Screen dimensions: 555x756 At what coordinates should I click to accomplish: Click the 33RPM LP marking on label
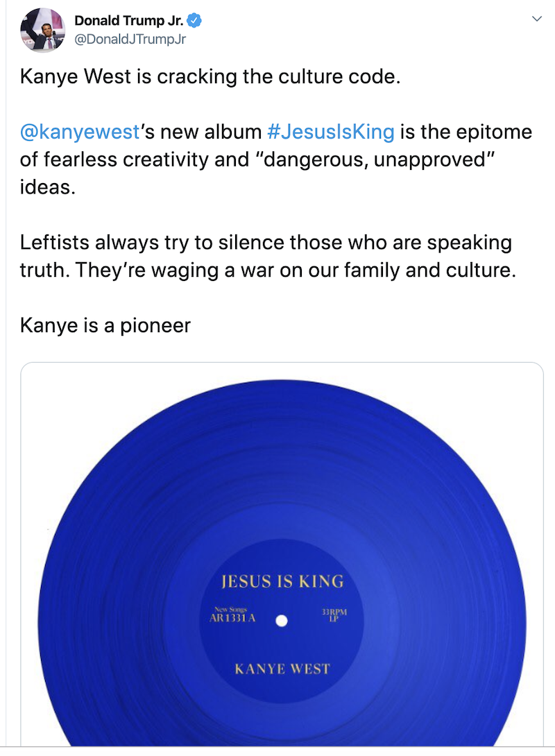pyautogui.click(x=334, y=615)
